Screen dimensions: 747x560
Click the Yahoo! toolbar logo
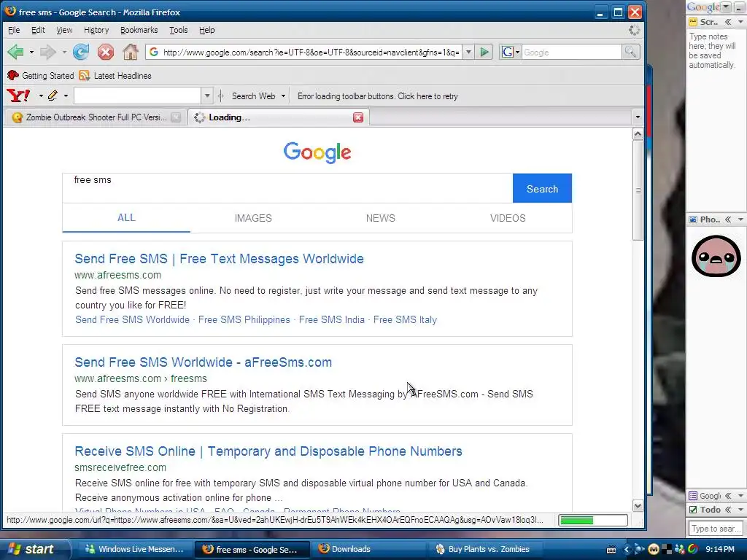click(x=18, y=96)
